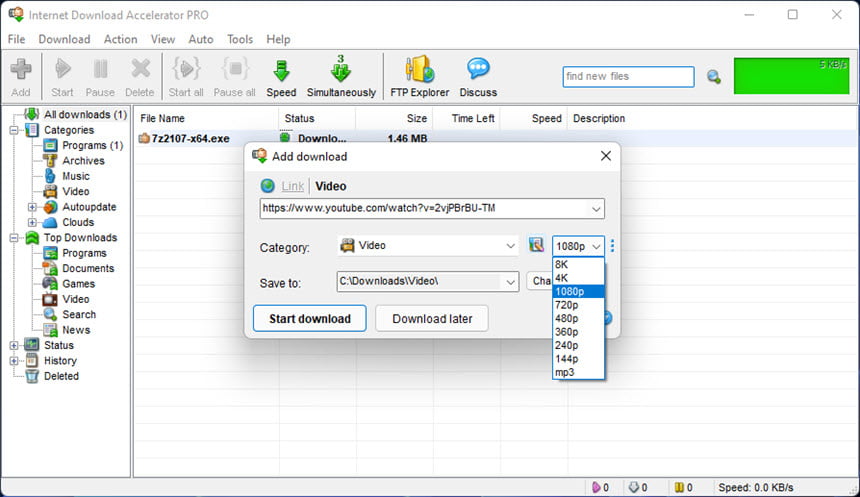Select the Archives category
Viewport: 860px width, 497px height.
[x=83, y=161]
